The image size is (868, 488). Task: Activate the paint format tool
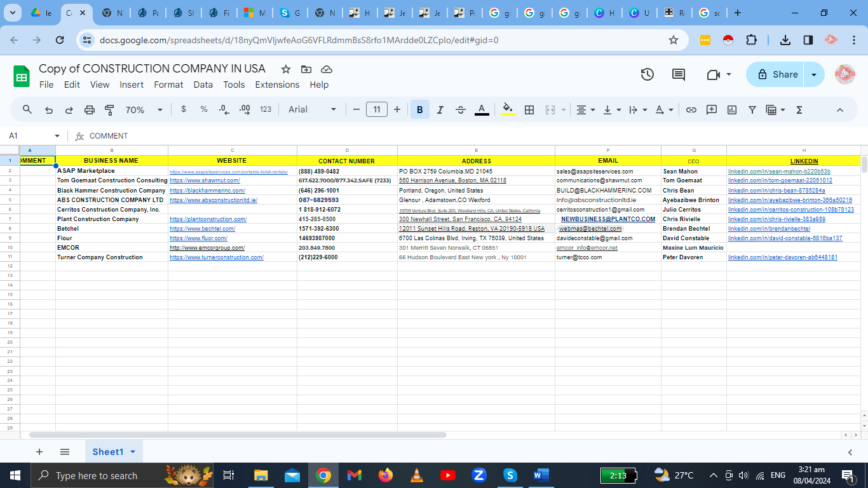coord(109,109)
